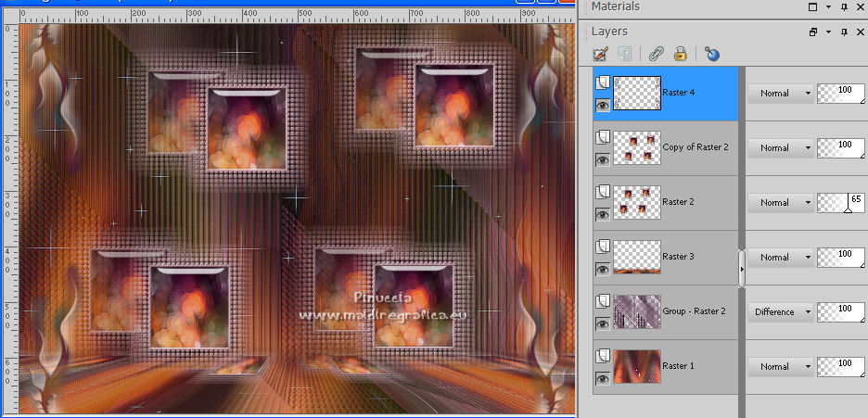Click the "Raster 4" layer name
Image resolution: width=868 pixels, height=418 pixels.
(678, 93)
